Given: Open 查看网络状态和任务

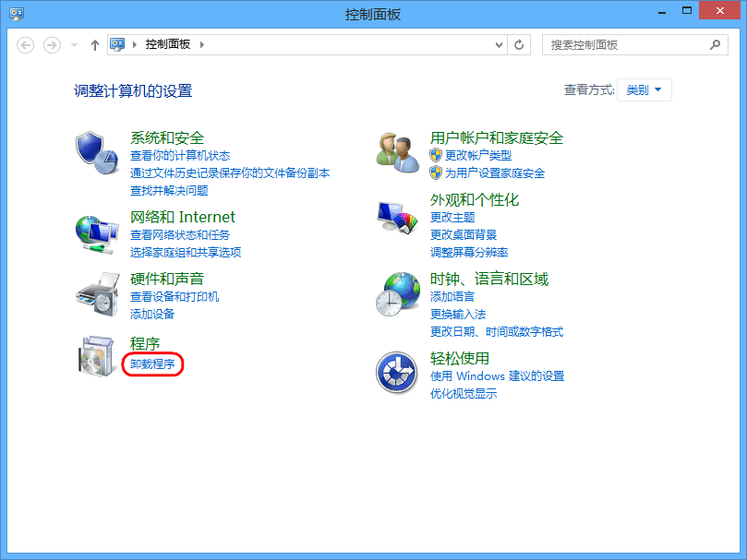Looking at the screenshot, I should [180, 234].
